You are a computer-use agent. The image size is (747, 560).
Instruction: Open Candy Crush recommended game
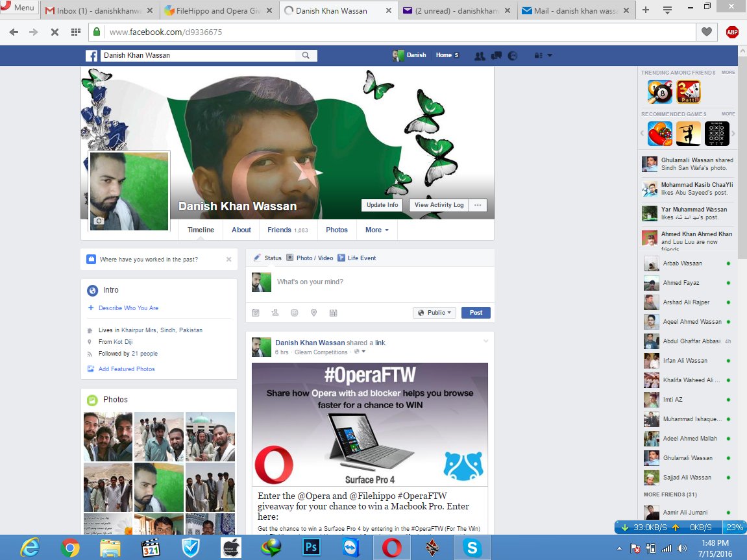pyautogui.click(x=660, y=133)
